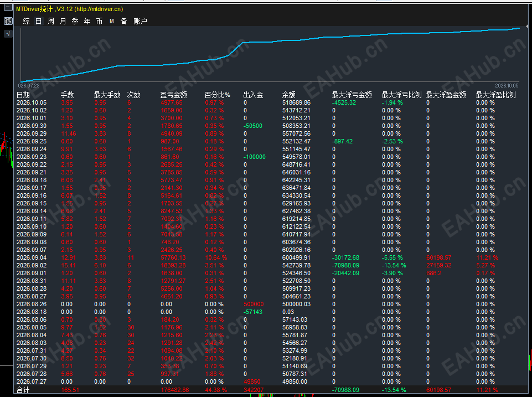Click the 10.64 % percentage cell
The image size is (532, 397).
216,258
